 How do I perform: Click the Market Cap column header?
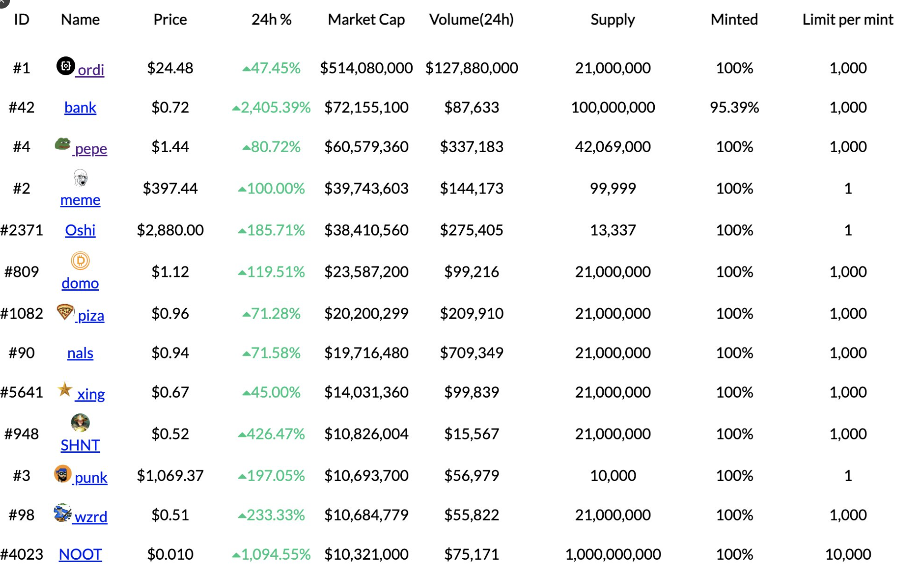coord(366,20)
